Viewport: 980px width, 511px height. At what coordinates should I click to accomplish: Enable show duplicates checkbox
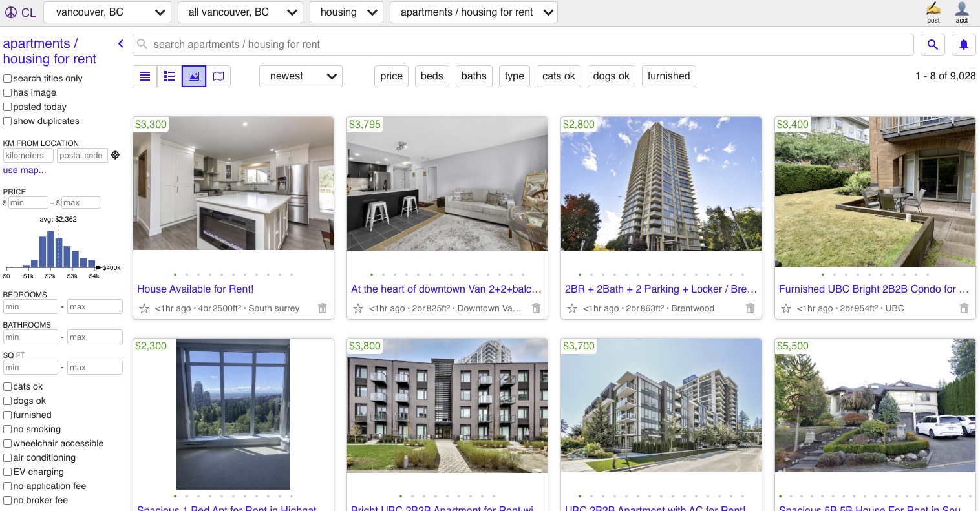tap(8, 121)
